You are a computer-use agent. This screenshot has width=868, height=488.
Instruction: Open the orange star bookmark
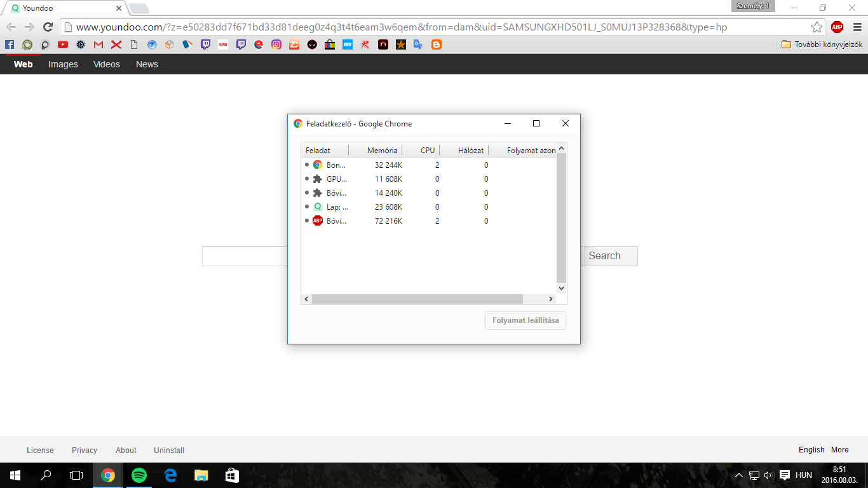pos(400,44)
